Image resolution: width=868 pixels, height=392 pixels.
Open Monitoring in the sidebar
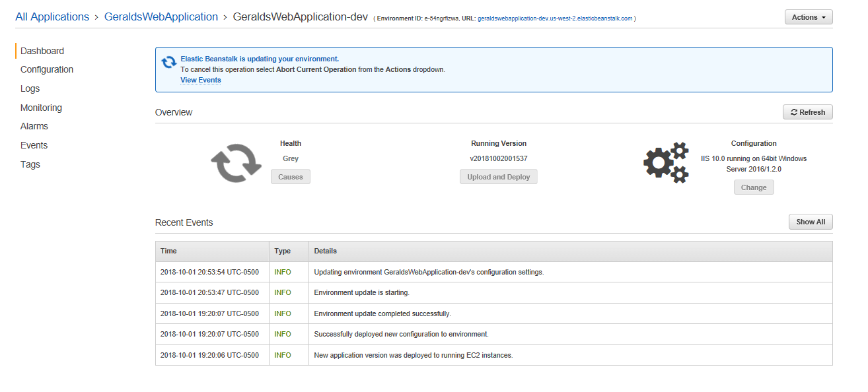coord(41,108)
